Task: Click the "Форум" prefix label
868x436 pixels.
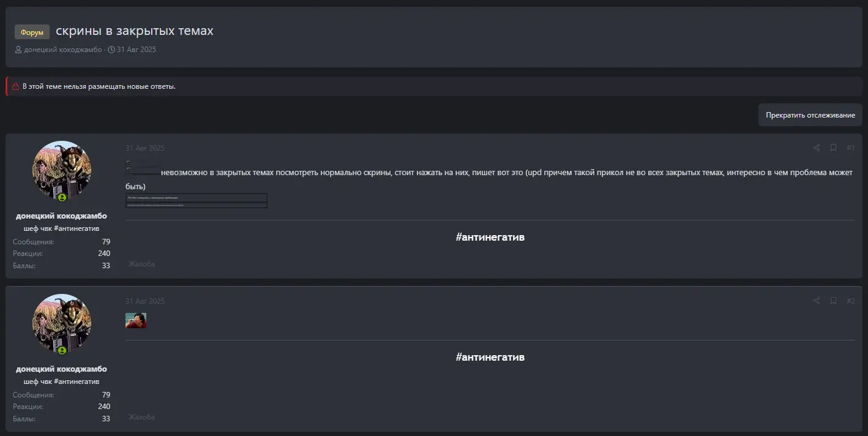Action: 32,32
